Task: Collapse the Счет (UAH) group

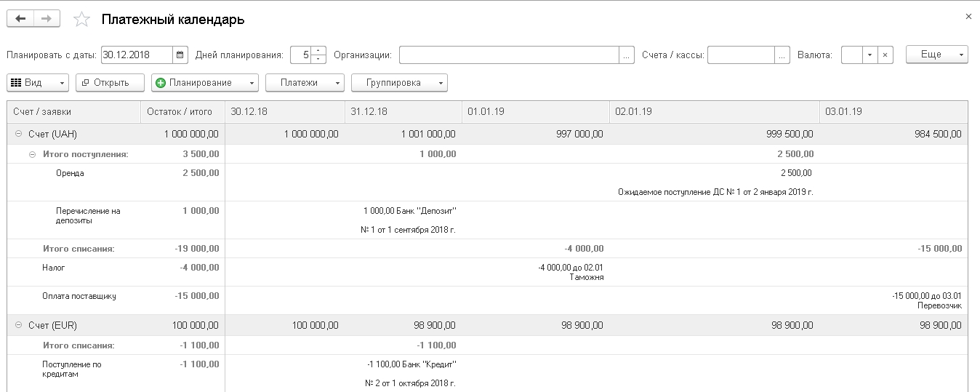Action: pyautogui.click(x=18, y=135)
